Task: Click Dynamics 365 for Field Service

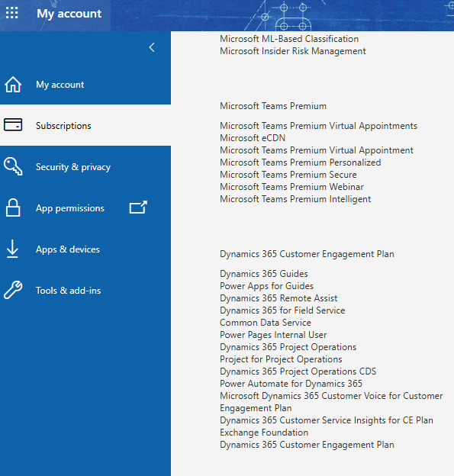Action: [282, 310]
